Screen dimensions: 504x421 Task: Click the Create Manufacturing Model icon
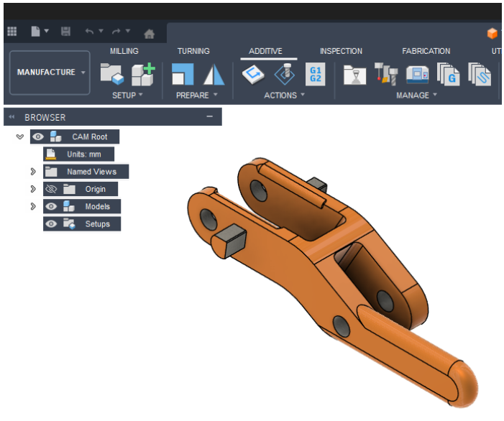click(x=142, y=74)
